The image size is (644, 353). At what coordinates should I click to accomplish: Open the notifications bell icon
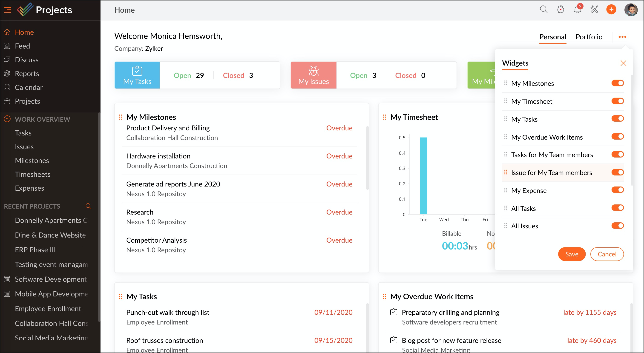point(577,10)
